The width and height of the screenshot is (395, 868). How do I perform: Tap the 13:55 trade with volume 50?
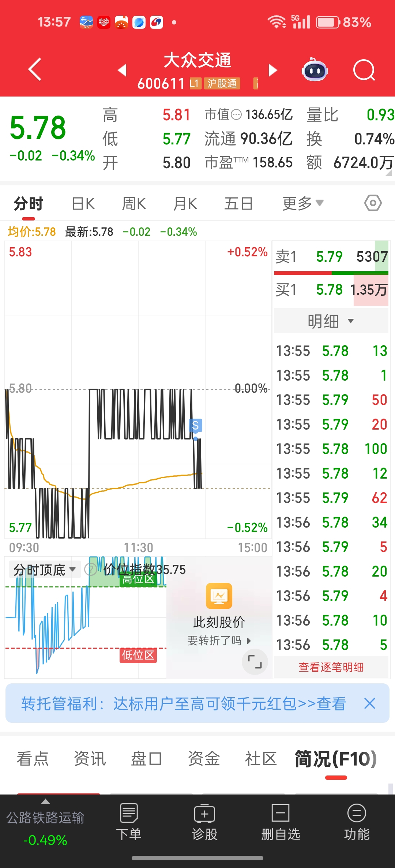coord(331,400)
